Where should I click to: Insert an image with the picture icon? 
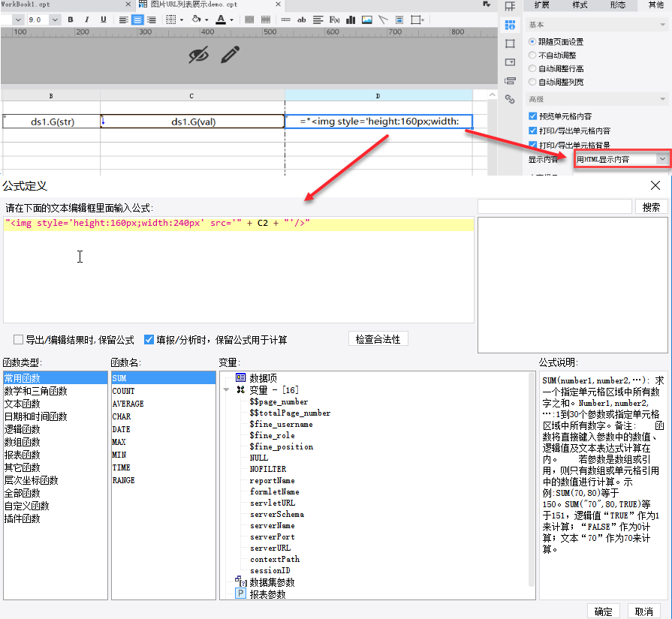click(x=367, y=20)
